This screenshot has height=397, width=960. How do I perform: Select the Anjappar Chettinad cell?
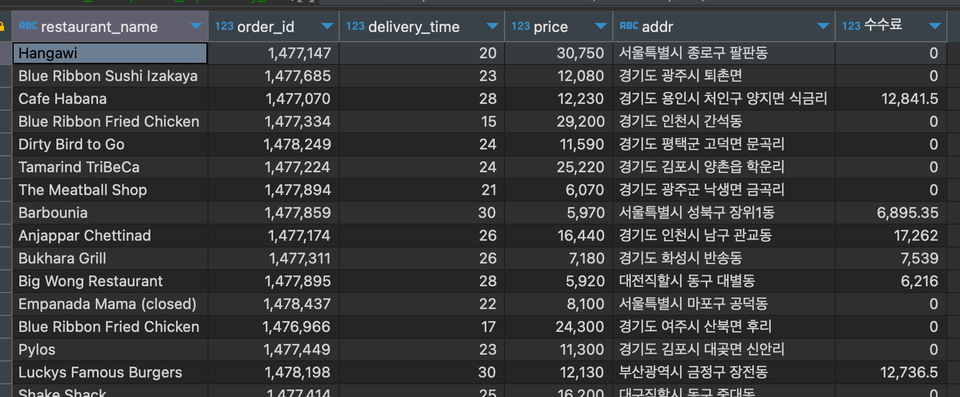coord(110,236)
